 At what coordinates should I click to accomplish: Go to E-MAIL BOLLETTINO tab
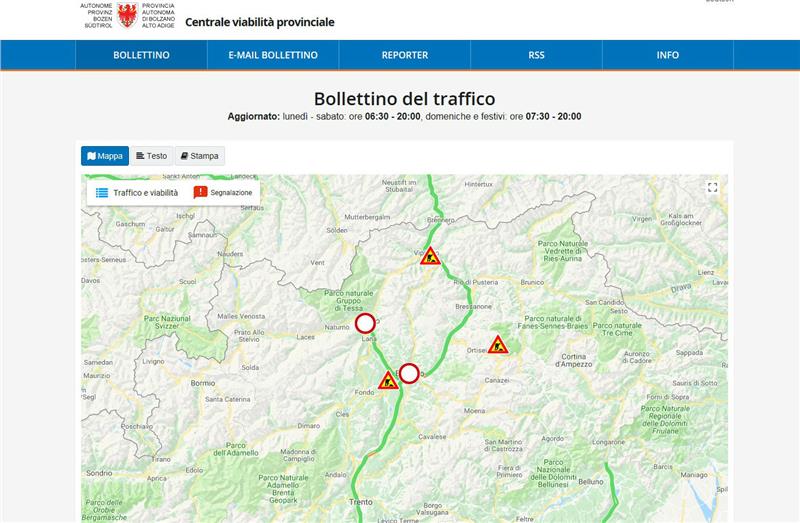[273, 55]
